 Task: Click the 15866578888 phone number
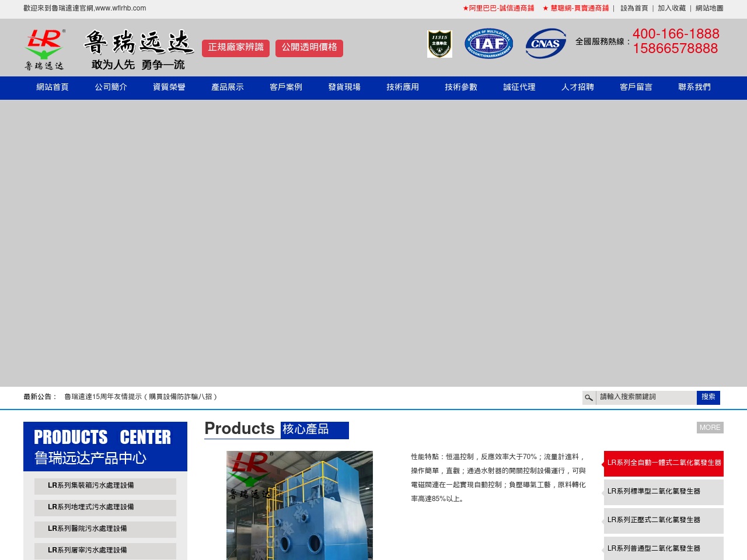point(675,48)
